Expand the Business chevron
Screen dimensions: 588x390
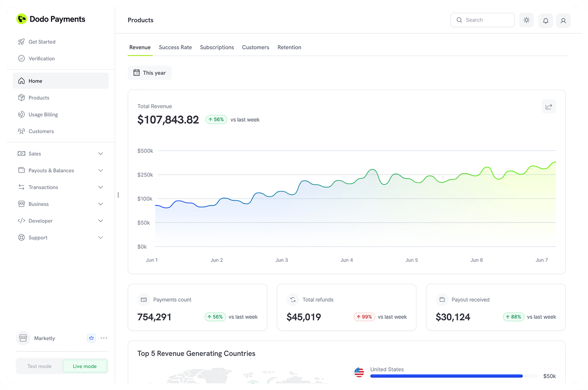coord(100,204)
